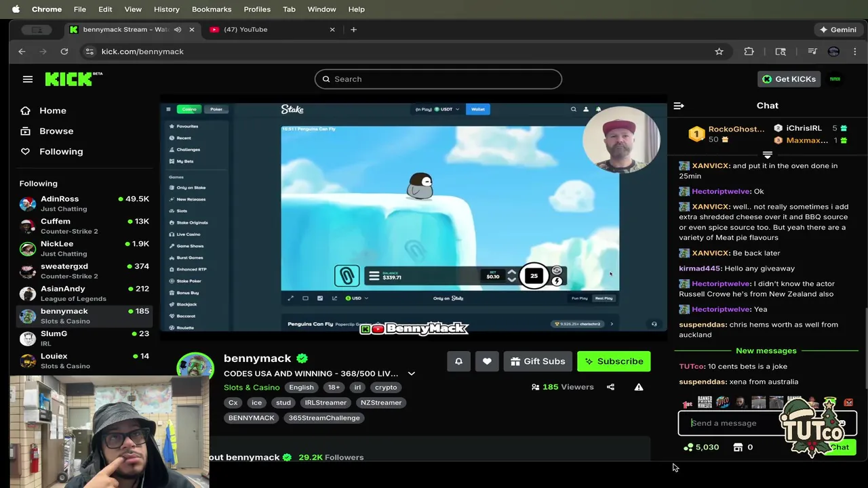Select the BENNYMACK tag
This screenshot has width=868, height=488.
[252, 418]
